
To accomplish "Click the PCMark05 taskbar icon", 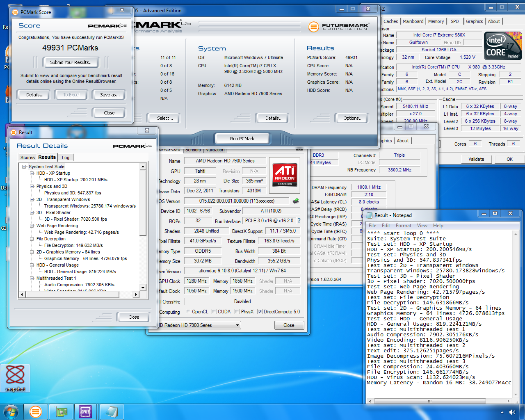I will tap(36, 411).
